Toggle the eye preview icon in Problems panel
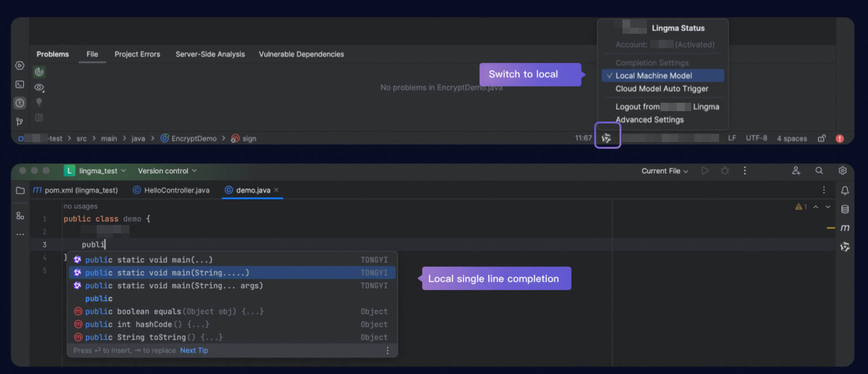 [x=39, y=87]
